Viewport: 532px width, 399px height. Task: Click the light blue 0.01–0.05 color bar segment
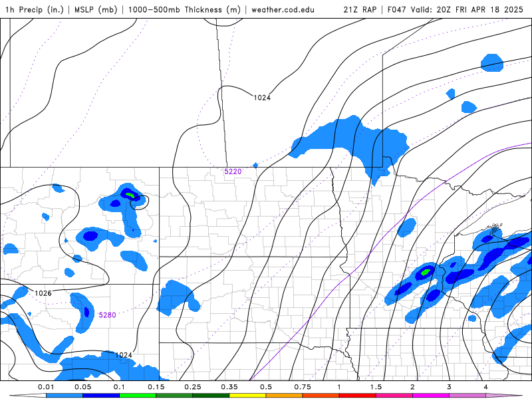click(65, 396)
